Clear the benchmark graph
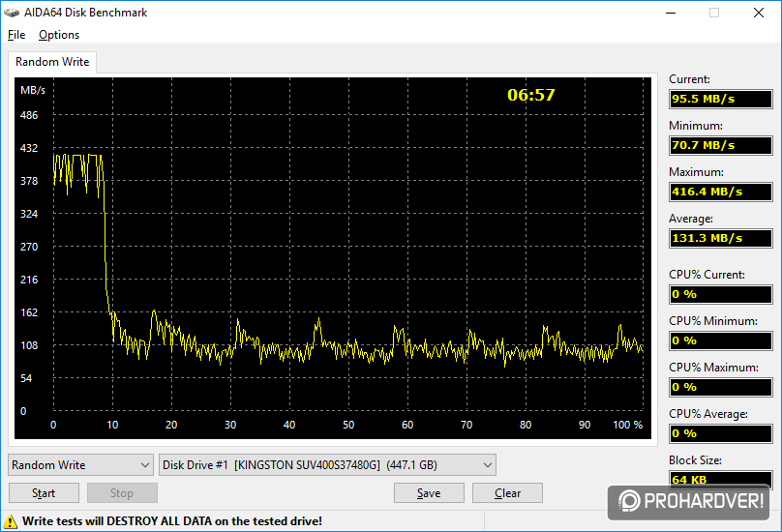782x532 pixels. (507, 493)
